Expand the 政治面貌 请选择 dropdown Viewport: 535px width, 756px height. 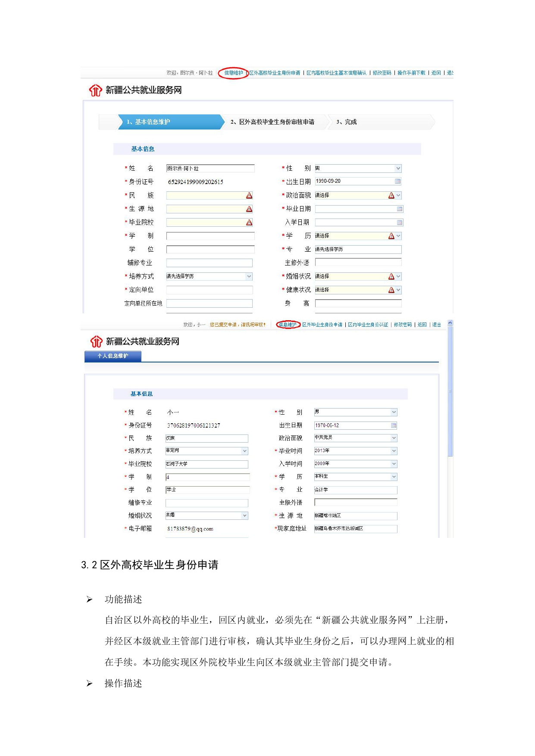[398, 195]
